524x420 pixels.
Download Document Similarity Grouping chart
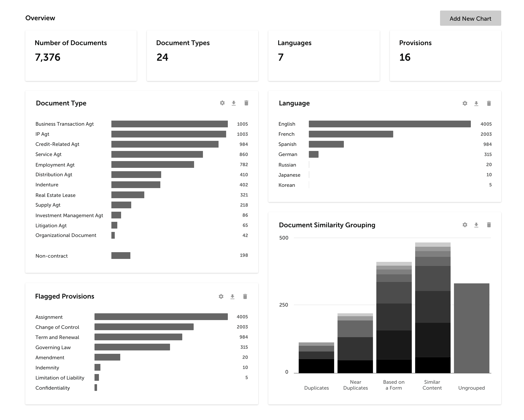pos(476,225)
